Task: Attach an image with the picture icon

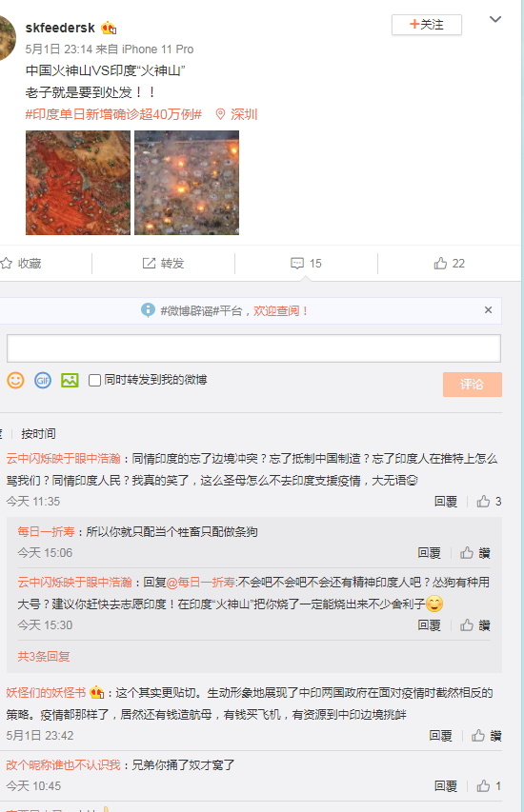Action: click(x=70, y=380)
